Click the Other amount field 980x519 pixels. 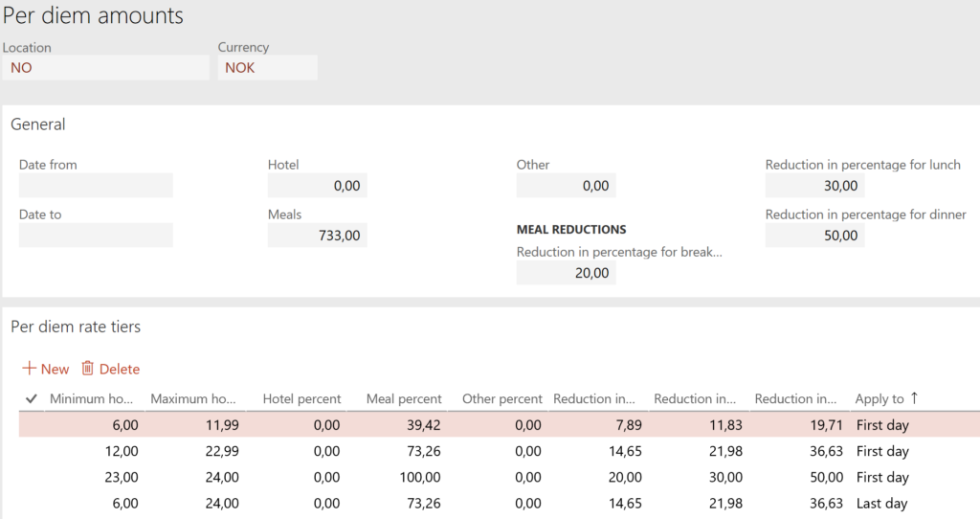point(567,186)
